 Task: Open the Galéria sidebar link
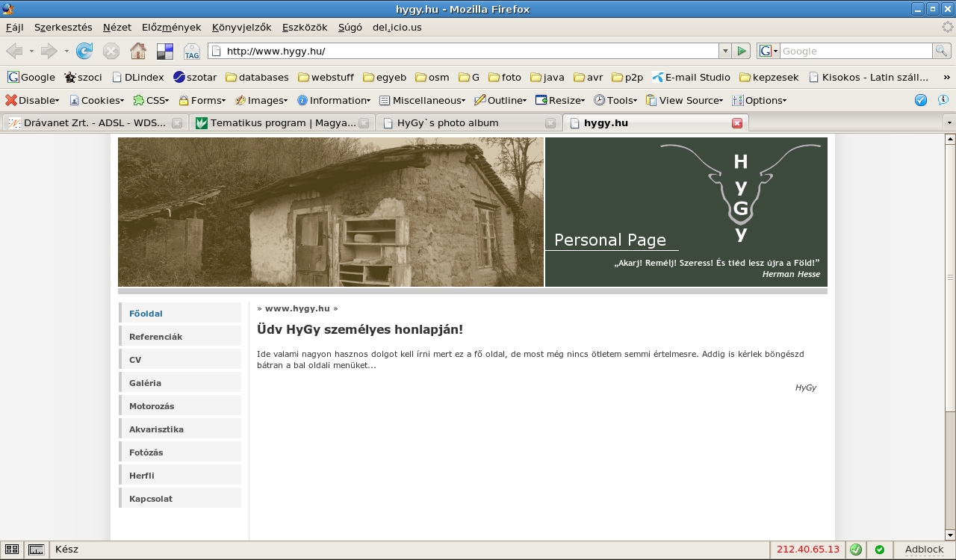coord(180,383)
